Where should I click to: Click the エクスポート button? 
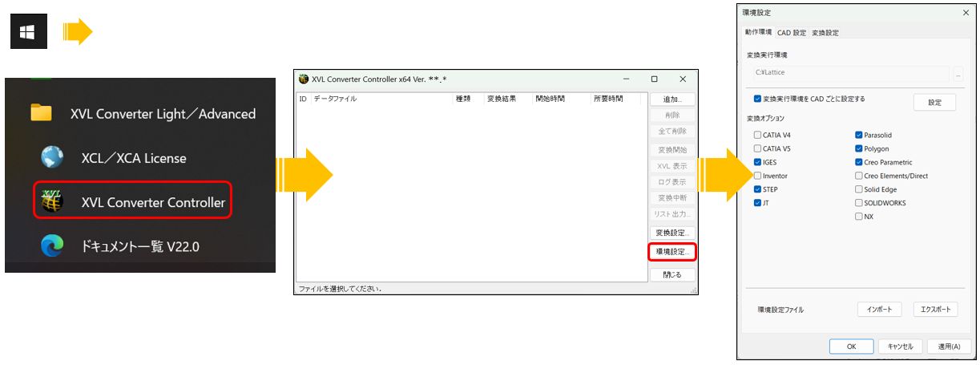click(x=935, y=309)
